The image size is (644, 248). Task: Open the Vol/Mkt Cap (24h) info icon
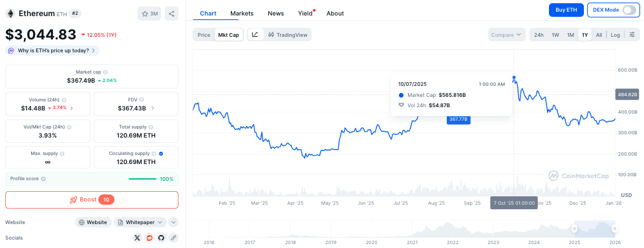[69, 127]
